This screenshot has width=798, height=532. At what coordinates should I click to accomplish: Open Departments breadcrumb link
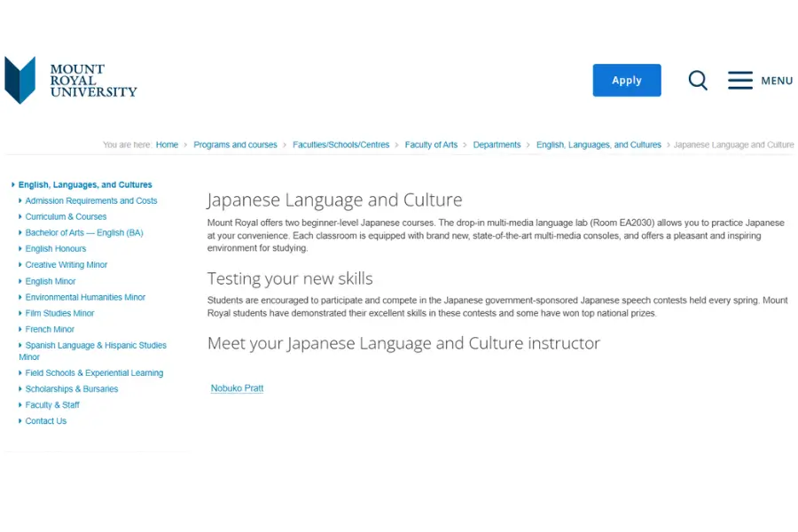click(497, 145)
